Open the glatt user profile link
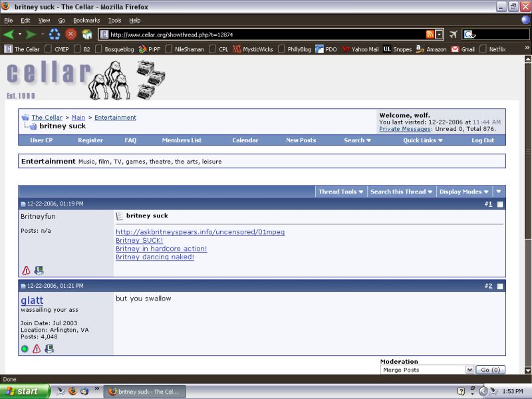This screenshot has width=532, height=399. [32, 301]
